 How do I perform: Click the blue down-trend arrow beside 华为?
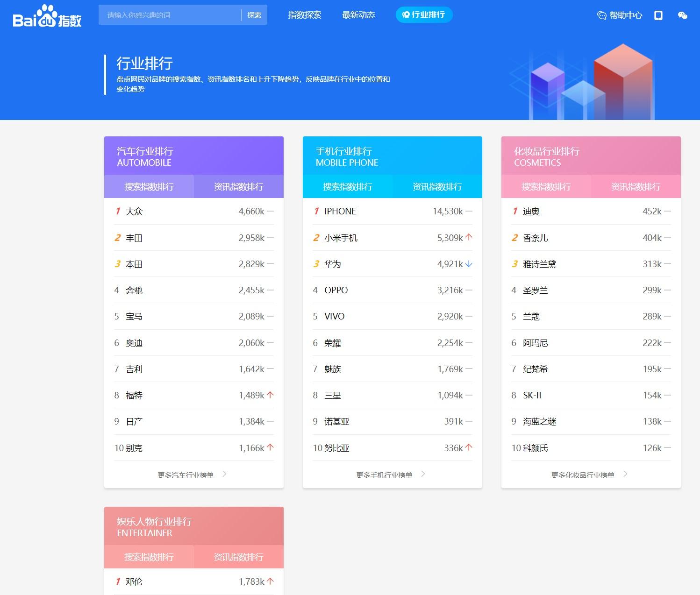[469, 264]
